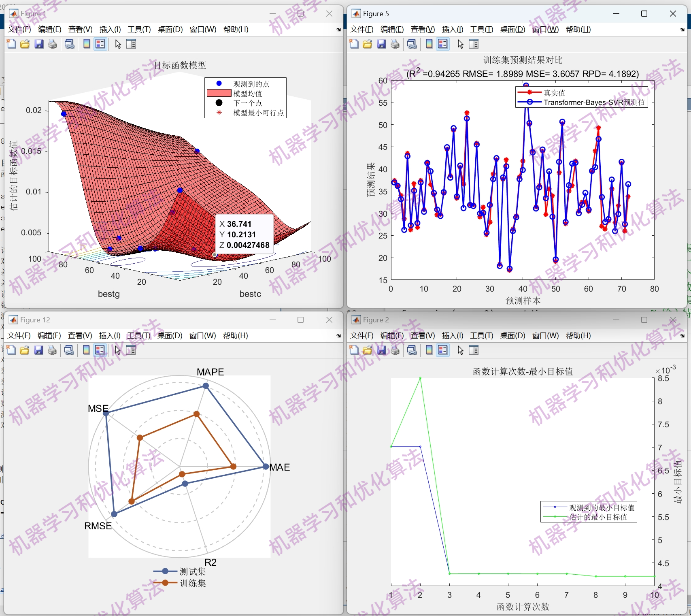This screenshot has width=691, height=616.
Task: Click the 目标函数模型 title in Figure 1
Action: click(x=180, y=65)
